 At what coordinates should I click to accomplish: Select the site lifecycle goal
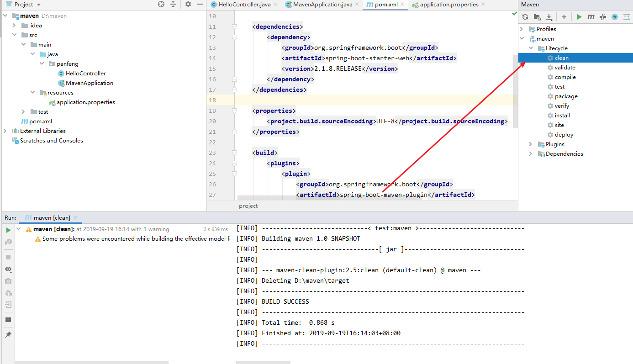[559, 125]
